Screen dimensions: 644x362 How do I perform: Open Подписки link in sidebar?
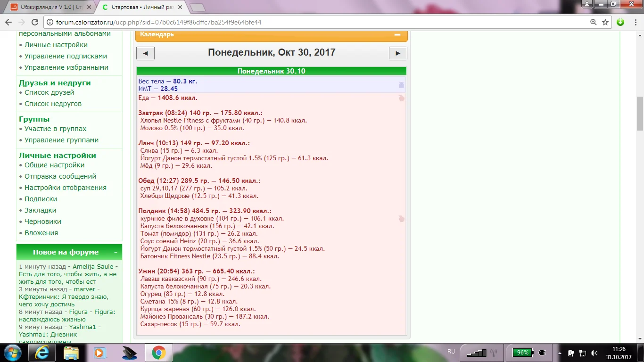click(41, 199)
